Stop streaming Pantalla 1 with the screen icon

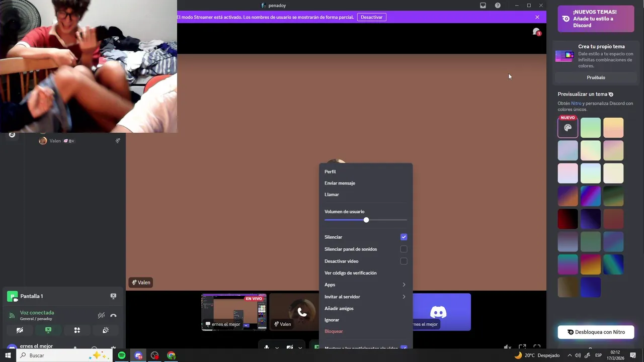coord(113,296)
